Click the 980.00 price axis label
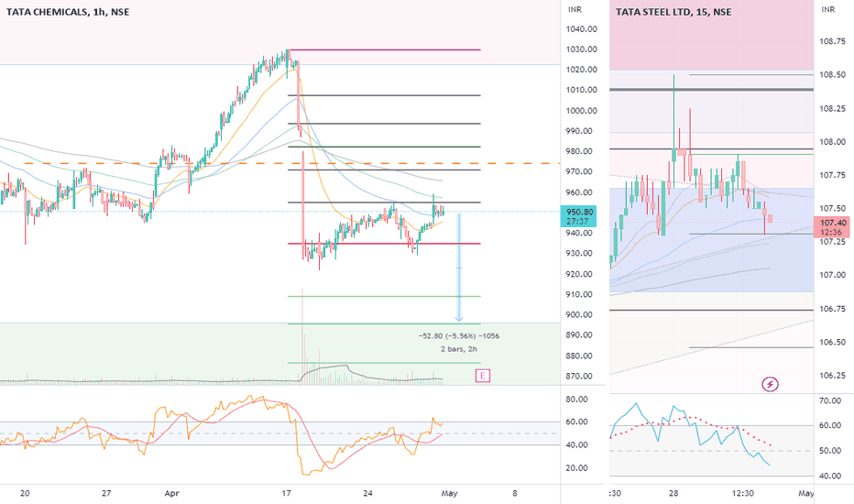This screenshot has width=854, height=504. tap(581, 151)
